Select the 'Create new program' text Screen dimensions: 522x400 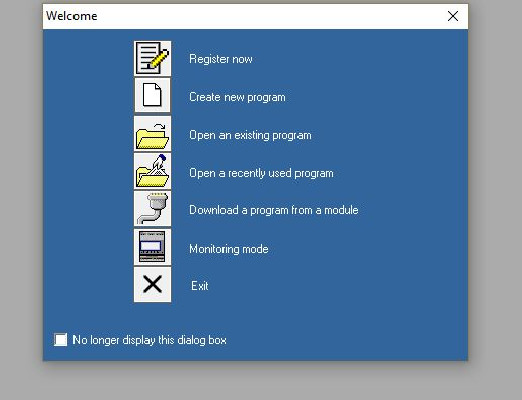coord(237,97)
